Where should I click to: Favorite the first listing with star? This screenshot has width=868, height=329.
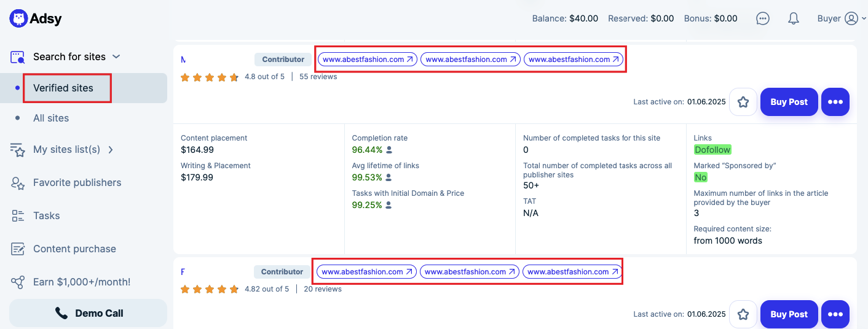[743, 102]
